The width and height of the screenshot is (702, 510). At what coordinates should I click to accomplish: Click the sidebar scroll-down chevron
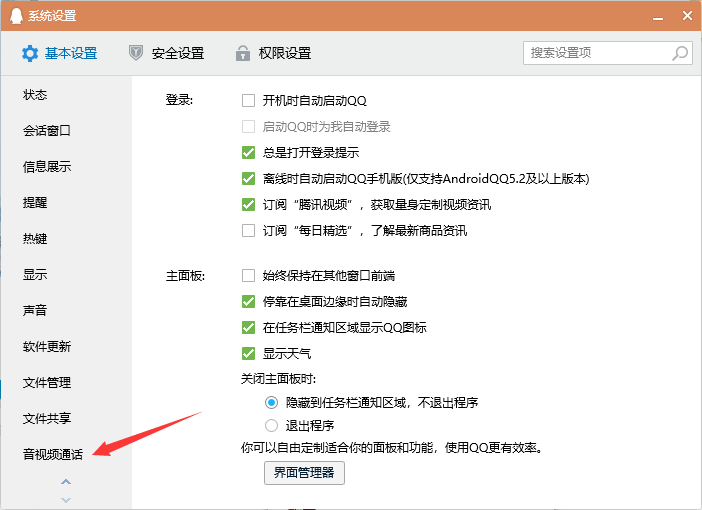[66, 500]
